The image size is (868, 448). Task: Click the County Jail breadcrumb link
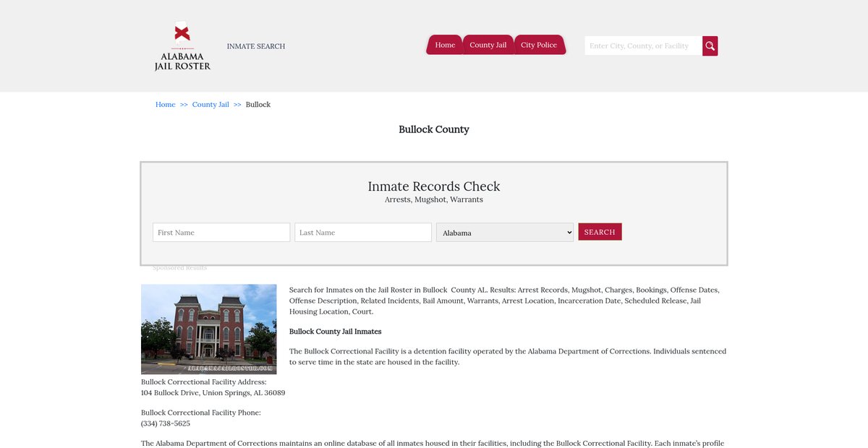(x=210, y=105)
